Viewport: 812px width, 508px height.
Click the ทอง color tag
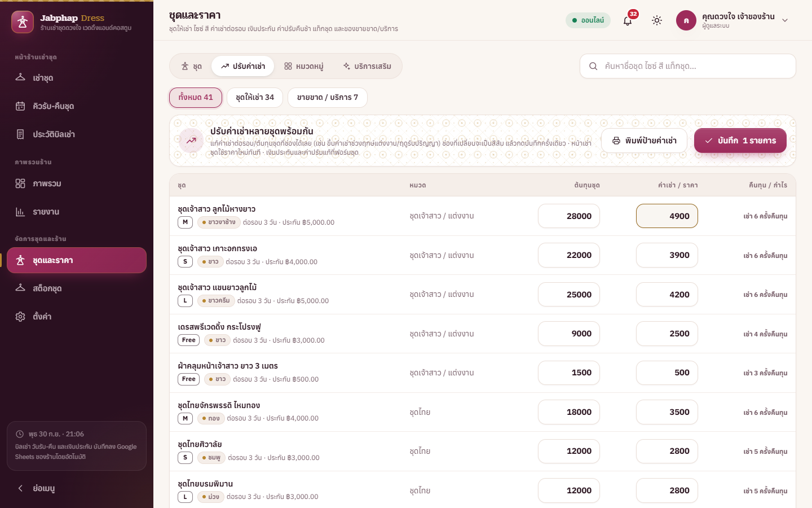coord(211,418)
